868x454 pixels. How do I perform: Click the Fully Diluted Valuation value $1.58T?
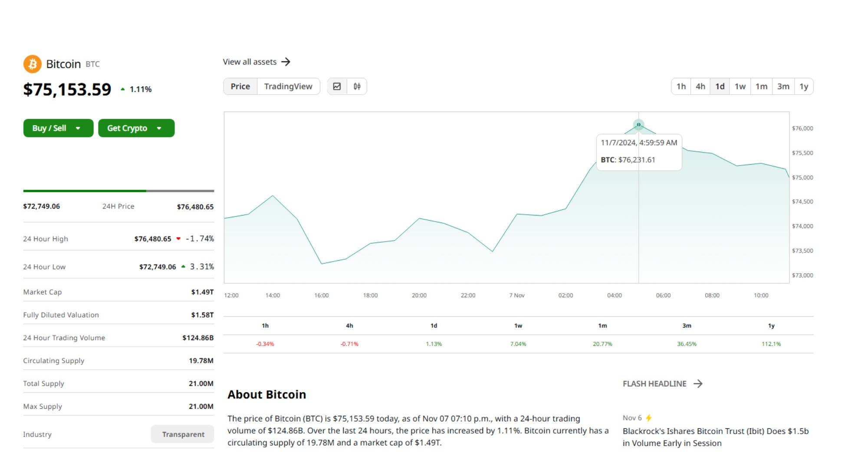click(x=202, y=315)
